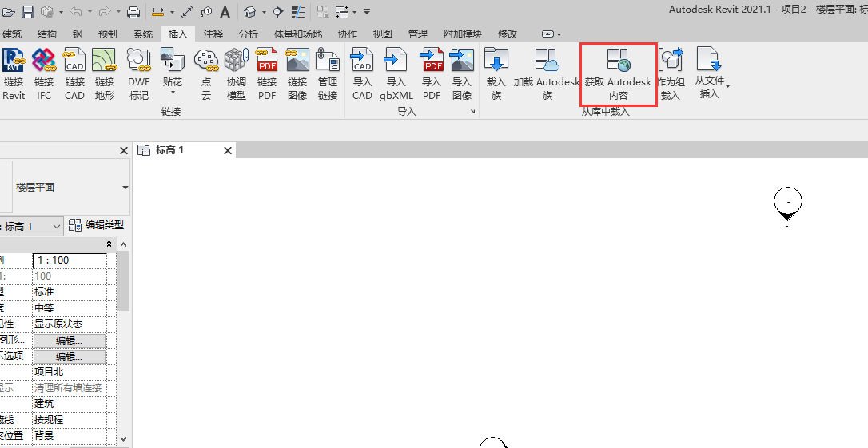868x448 pixels.
Task: Pick the Text tool letter A icon
Action: tap(225, 12)
